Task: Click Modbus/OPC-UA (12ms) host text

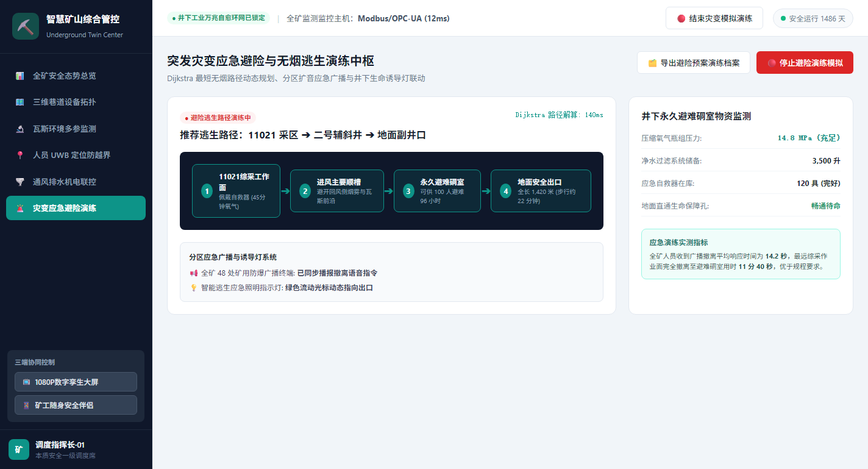Action: pyautogui.click(x=404, y=18)
